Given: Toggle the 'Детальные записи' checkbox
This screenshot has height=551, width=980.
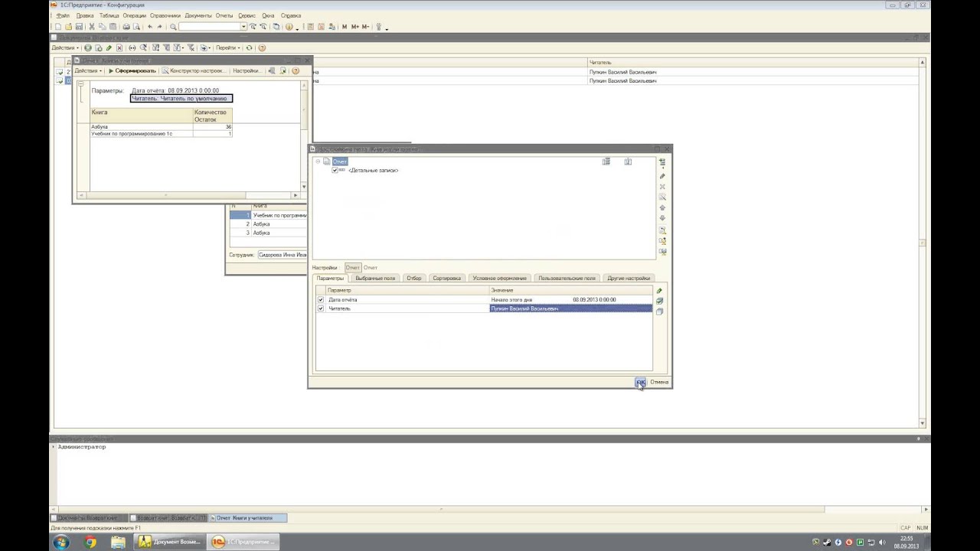Looking at the screenshot, I should [x=335, y=170].
